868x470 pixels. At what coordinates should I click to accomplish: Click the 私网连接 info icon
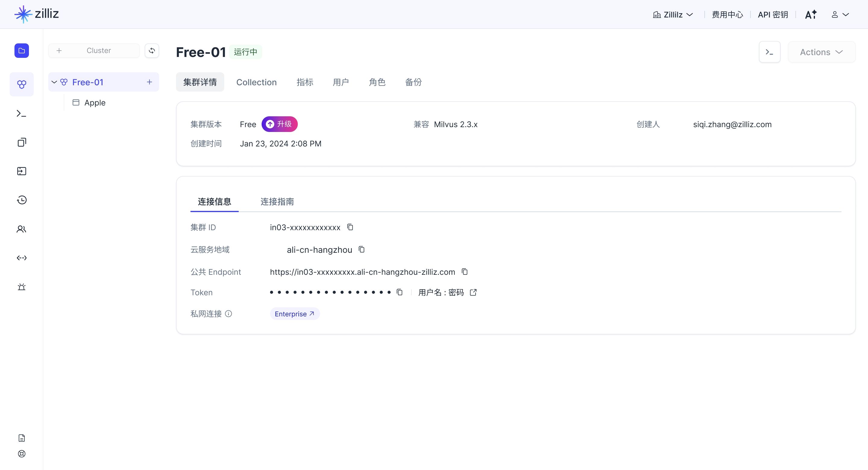228,314
